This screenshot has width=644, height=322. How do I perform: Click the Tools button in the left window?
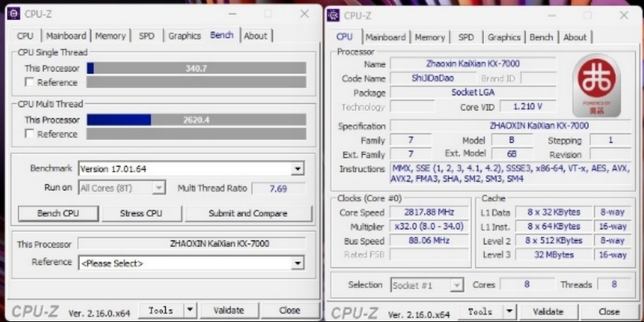[x=161, y=310]
